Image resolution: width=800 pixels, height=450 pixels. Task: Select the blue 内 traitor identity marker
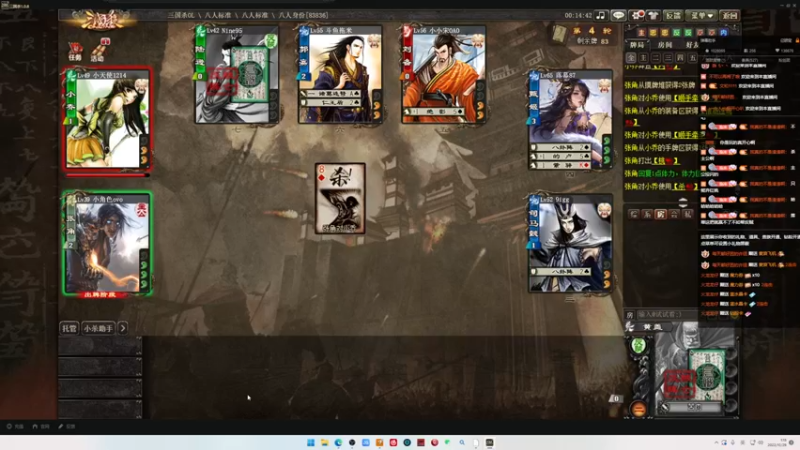pos(723,32)
